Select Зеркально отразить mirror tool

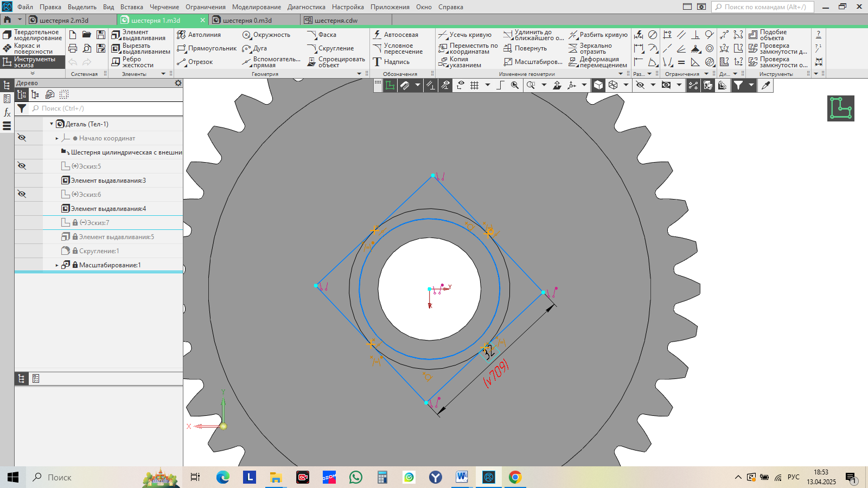(x=590, y=48)
